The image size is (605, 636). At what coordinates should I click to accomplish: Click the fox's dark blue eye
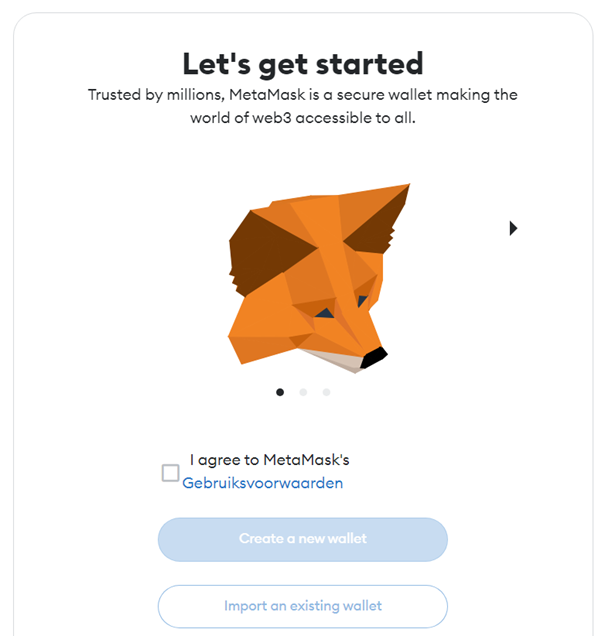tap(325, 313)
